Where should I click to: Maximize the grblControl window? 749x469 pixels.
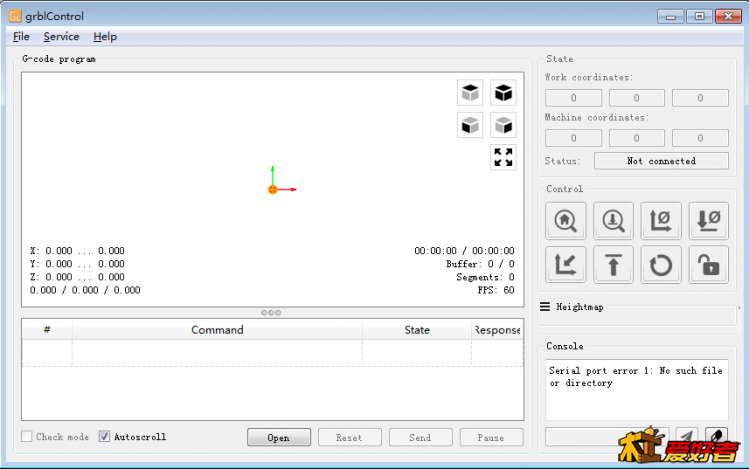(x=699, y=17)
